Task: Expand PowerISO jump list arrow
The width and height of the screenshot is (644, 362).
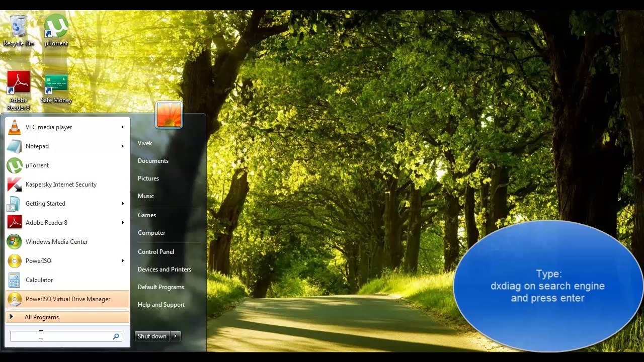Action: click(x=122, y=261)
